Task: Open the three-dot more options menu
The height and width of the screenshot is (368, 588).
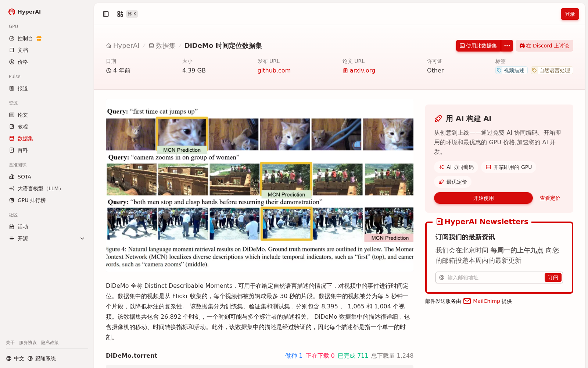Action: point(507,46)
